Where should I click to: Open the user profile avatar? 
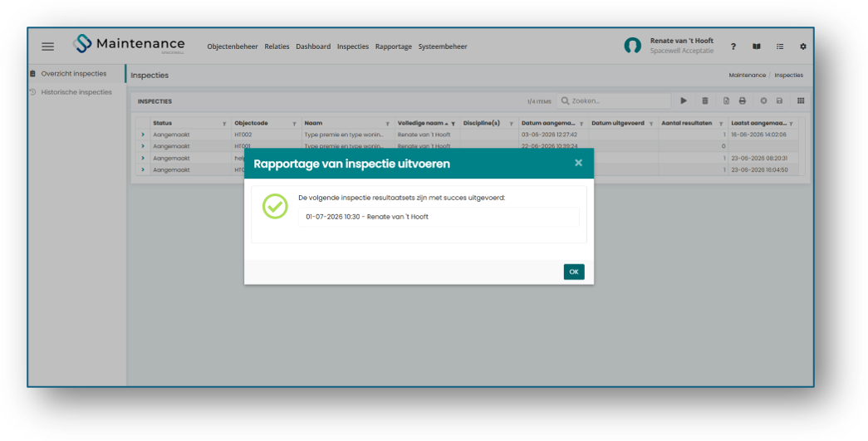[632, 46]
